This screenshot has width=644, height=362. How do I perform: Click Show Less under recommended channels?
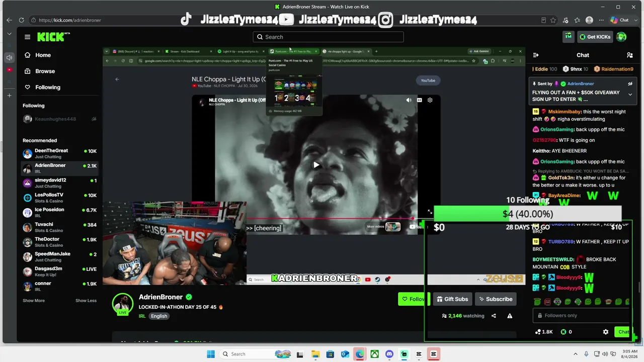coord(86,301)
